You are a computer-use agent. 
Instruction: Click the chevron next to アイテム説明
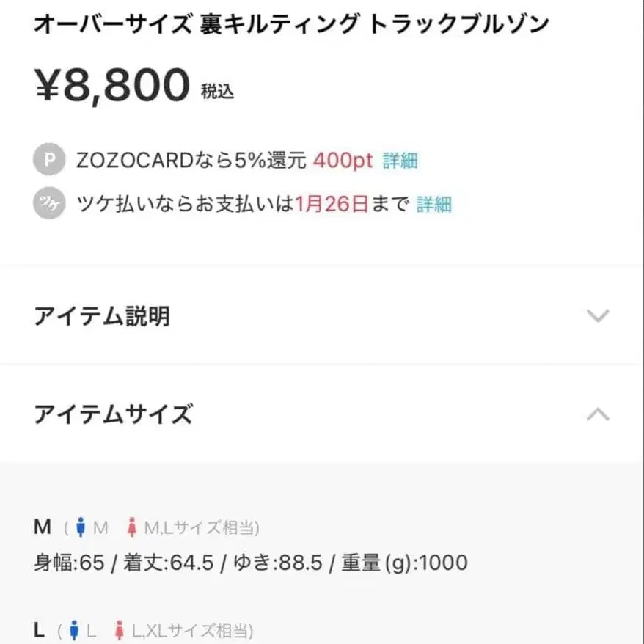click(x=599, y=315)
